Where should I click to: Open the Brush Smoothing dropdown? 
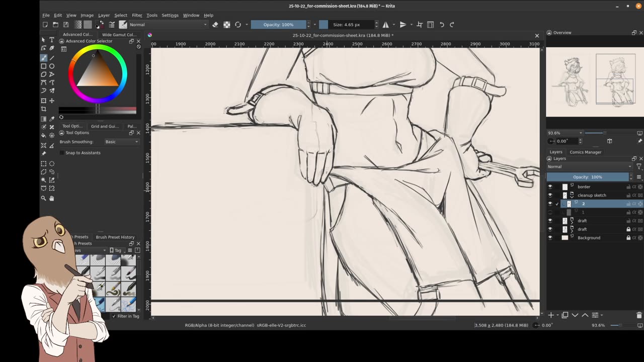coord(121,142)
